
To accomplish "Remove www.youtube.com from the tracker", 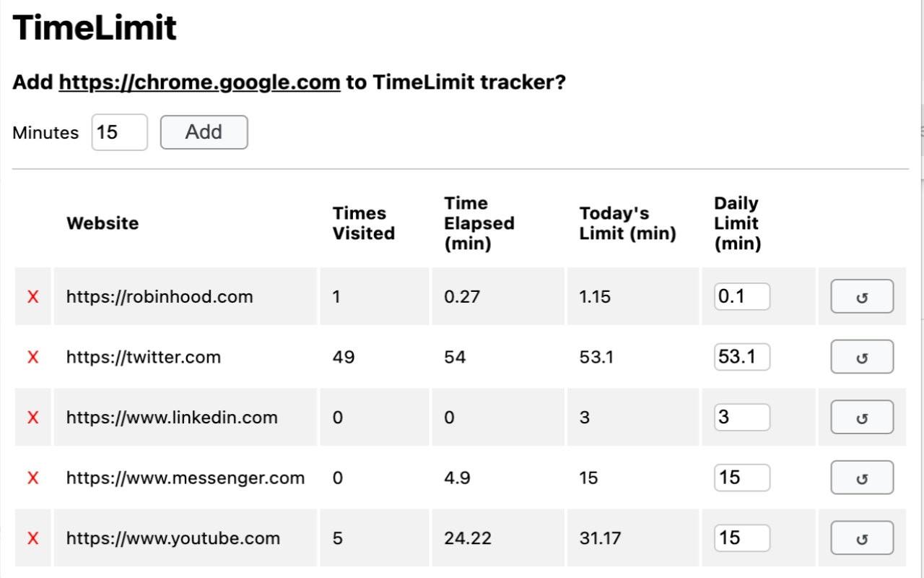I will pos(32,538).
